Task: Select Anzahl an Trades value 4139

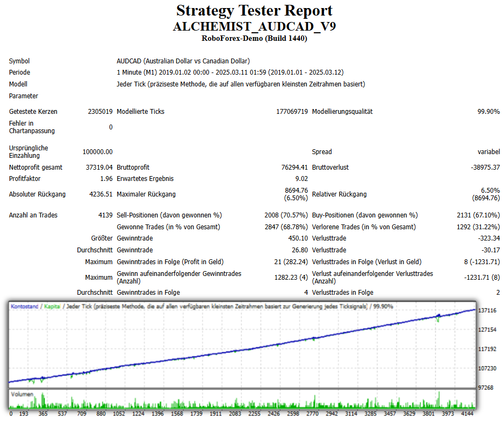Action: (105, 215)
